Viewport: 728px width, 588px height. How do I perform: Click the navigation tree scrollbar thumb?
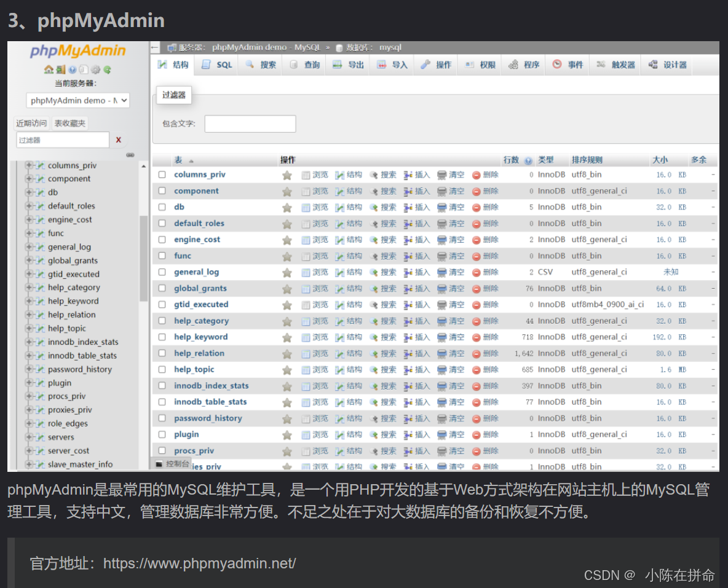pyautogui.click(x=143, y=258)
